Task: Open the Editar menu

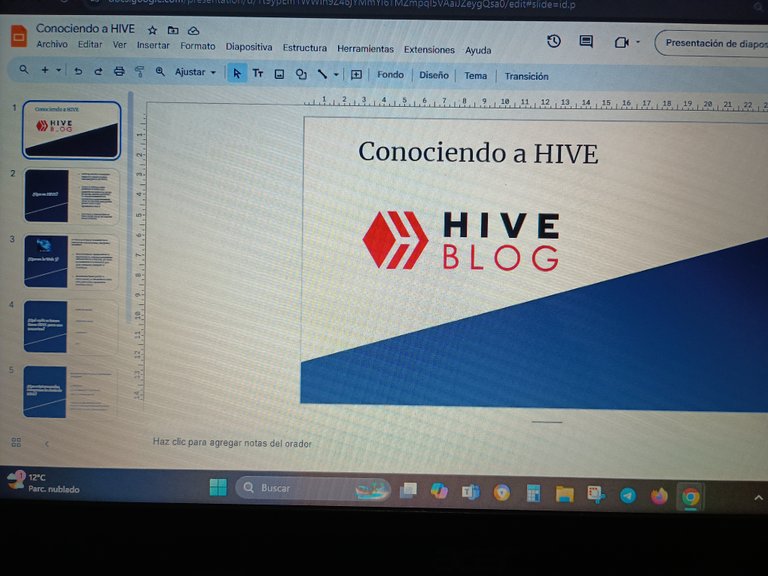Action: click(90, 45)
